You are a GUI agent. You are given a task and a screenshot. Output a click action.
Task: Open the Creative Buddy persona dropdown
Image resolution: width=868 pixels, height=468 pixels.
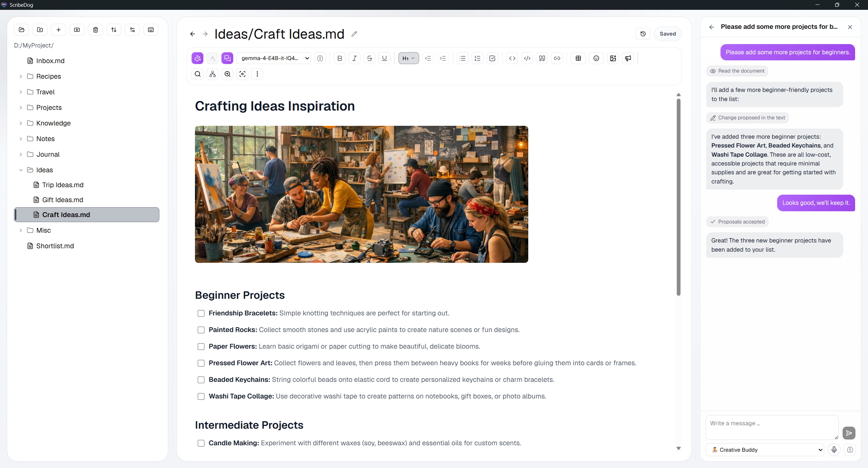[x=765, y=450]
